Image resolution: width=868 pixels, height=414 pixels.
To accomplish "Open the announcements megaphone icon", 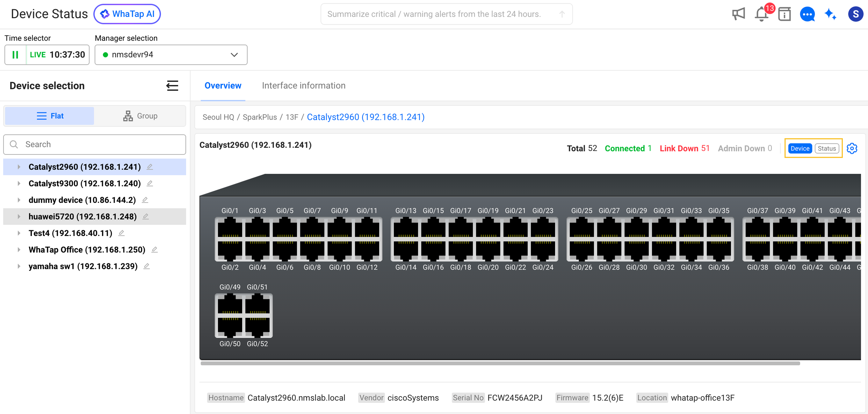I will tap(738, 14).
